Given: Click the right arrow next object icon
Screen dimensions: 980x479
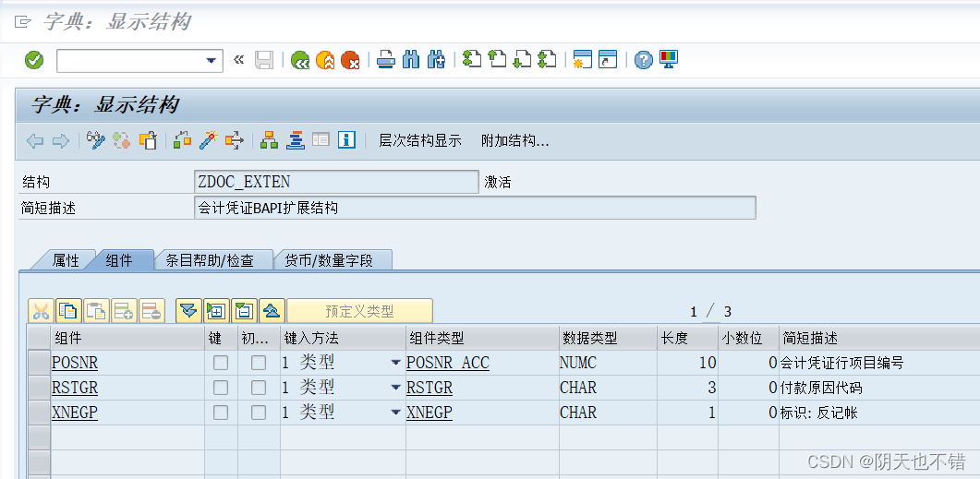Looking at the screenshot, I should [x=60, y=141].
